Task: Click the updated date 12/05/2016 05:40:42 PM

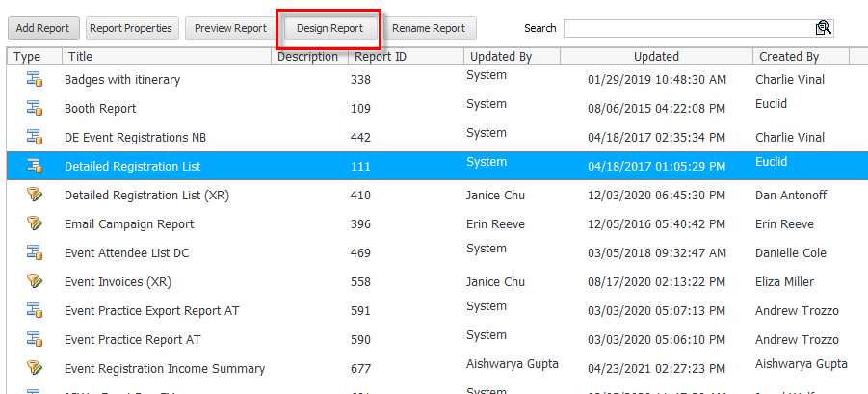Action: click(656, 224)
